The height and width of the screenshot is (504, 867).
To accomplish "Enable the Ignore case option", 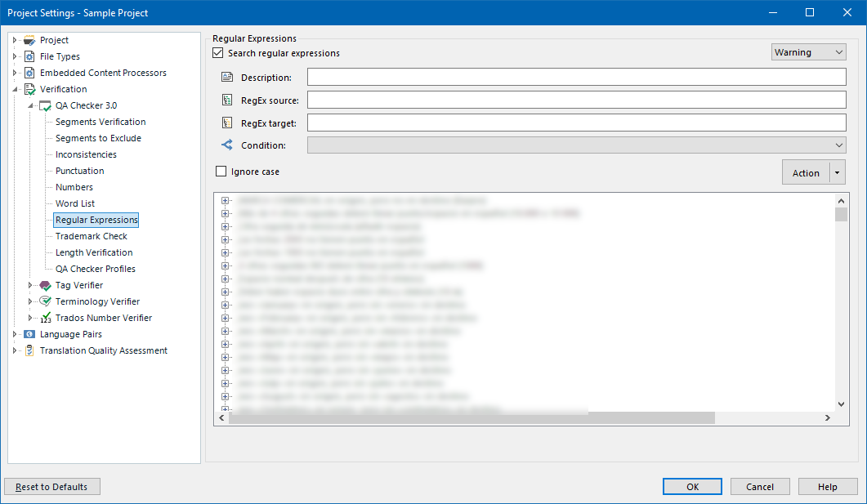I will click(221, 172).
